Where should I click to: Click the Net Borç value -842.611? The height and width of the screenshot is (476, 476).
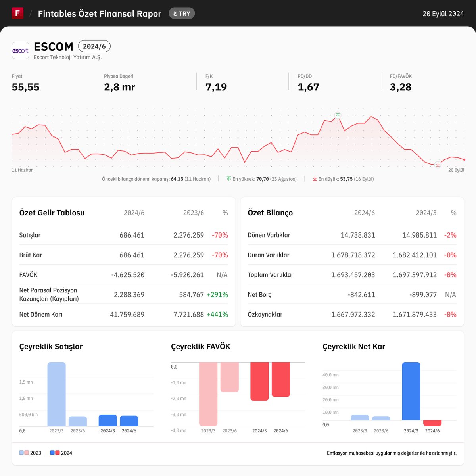(361, 295)
